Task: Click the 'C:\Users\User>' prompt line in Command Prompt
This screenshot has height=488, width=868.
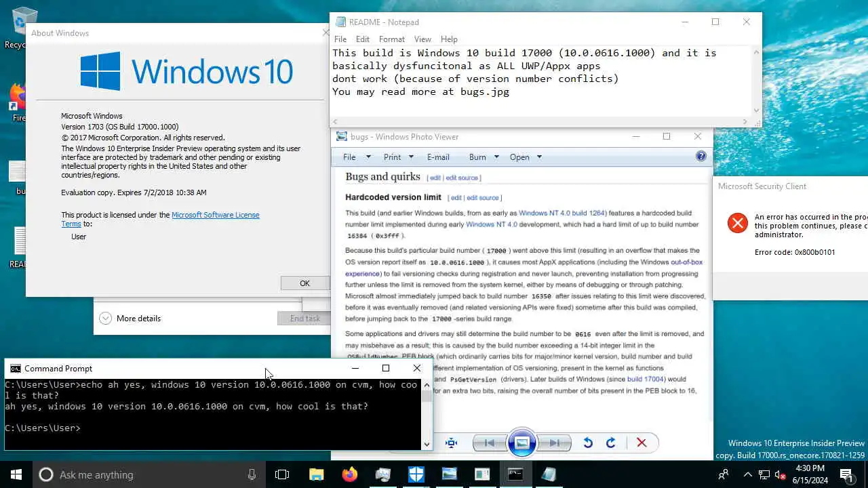Action: (x=43, y=428)
